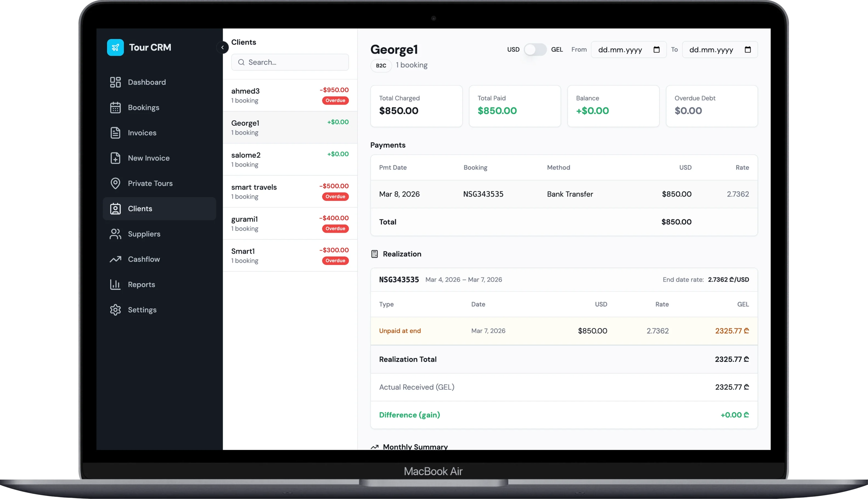Open the Suppliers people icon
Image resolution: width=868 pixels, height=499 pixels.
coord(115,234)
